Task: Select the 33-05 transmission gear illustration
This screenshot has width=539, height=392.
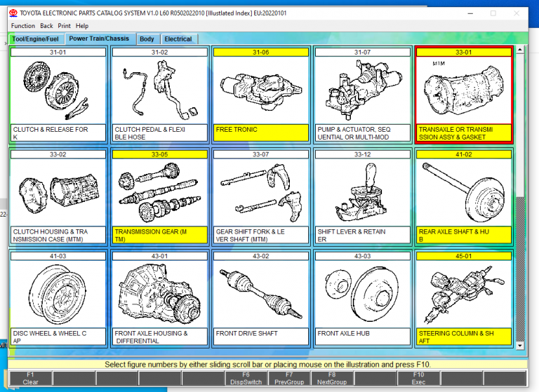Action: tap(159, 192)
